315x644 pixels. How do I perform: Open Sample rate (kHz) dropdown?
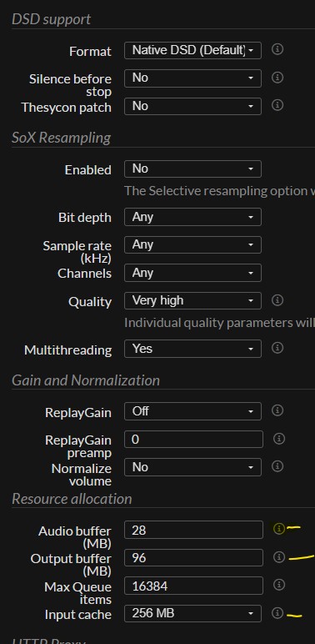pos(192,244)
